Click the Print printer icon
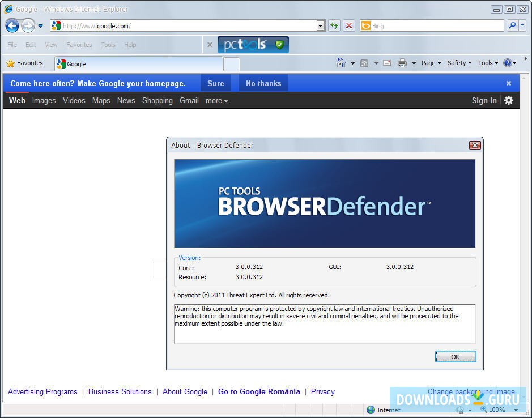This screenshot has height=418, width=532. click(402, 63)
